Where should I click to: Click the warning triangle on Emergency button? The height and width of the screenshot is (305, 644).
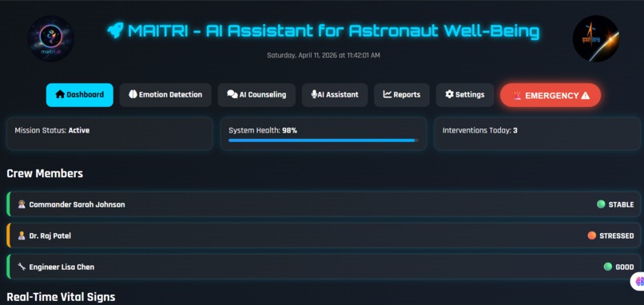(586, 95)
